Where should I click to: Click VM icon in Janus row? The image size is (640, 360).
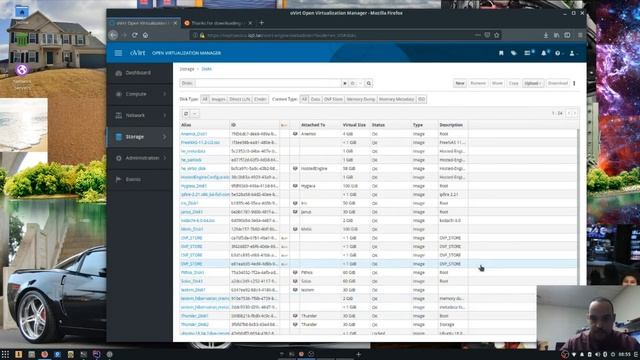[x=295, y=212]
